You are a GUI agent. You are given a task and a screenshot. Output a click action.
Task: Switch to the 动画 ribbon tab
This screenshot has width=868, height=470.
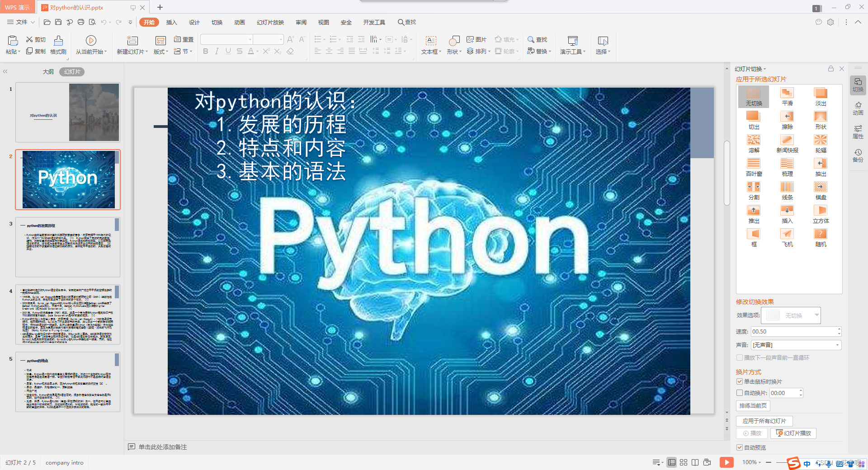[239, 22]
